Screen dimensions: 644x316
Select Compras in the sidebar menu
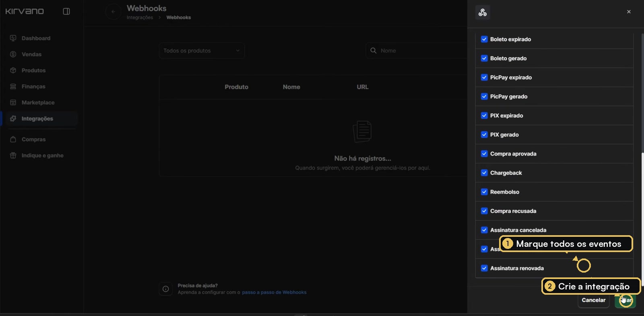click(33, 140)
